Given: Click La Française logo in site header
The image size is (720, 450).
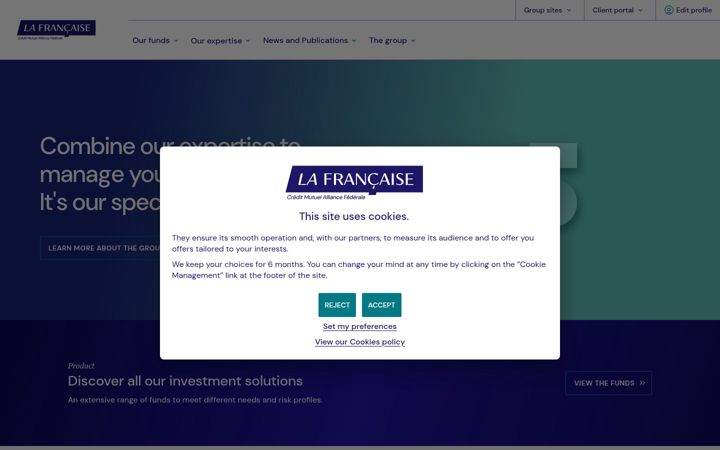Looking at the screenshot, I should pos(56,30).
